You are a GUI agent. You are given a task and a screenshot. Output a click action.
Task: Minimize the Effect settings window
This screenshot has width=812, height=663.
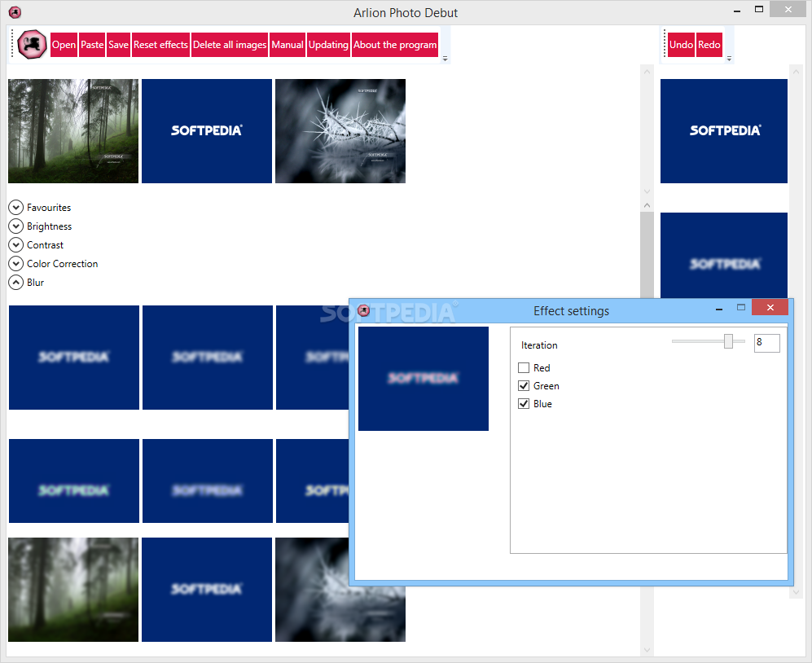[x=719, y=310]
